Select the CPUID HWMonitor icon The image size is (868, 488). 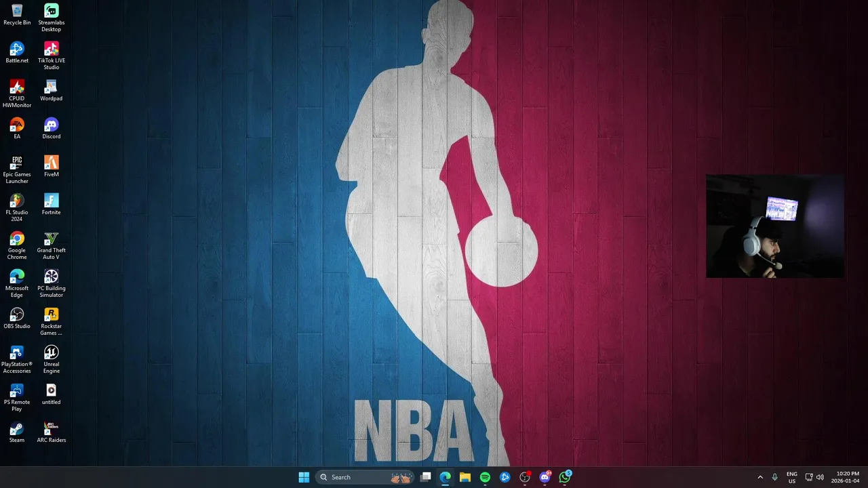pos(17,94)
